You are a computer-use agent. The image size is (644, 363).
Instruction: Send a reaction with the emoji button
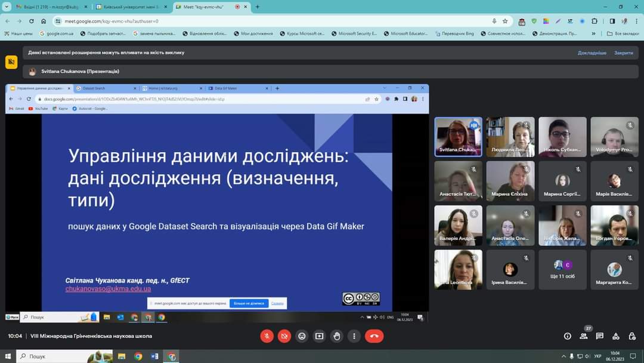[302, 336]
